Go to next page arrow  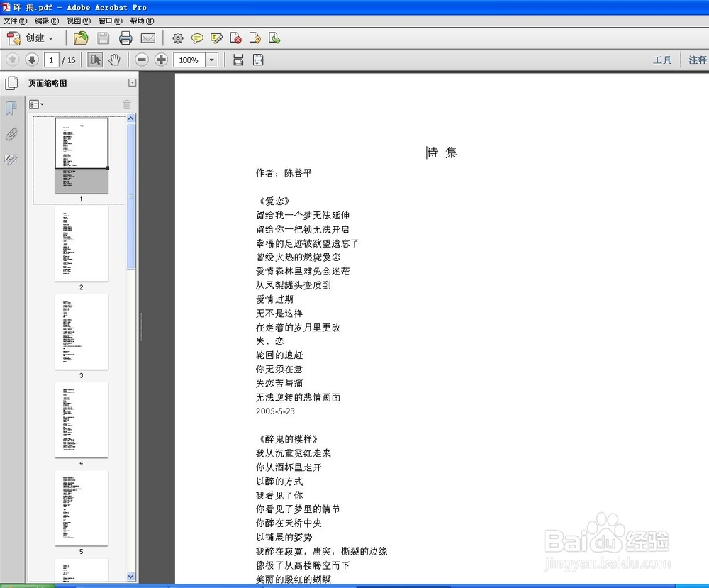click(x=32, y=60)
